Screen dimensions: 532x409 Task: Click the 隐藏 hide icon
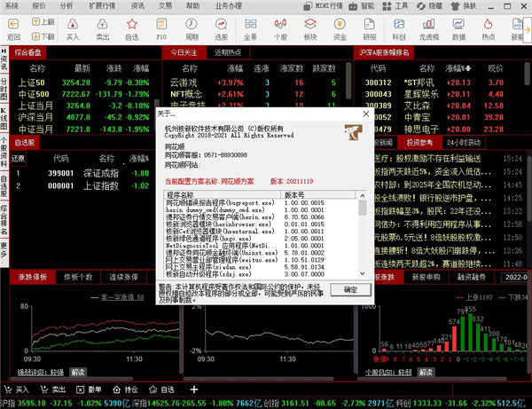tap(420, 6)
